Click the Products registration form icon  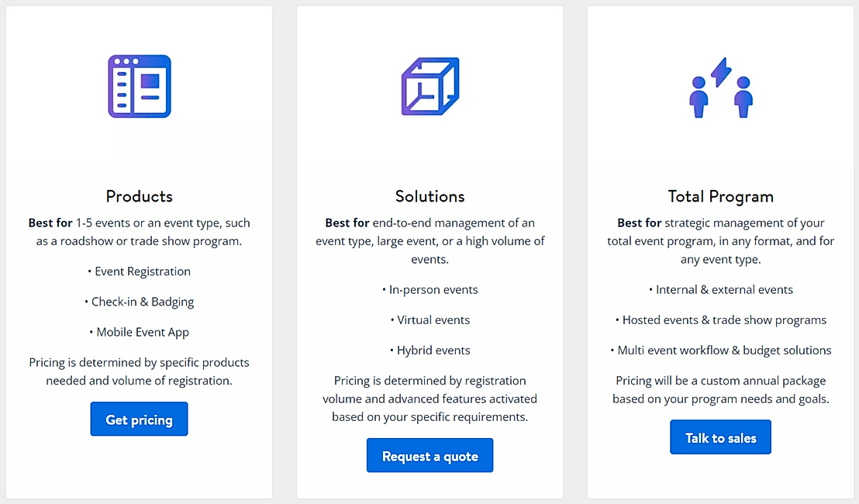[x=139, y=85]
